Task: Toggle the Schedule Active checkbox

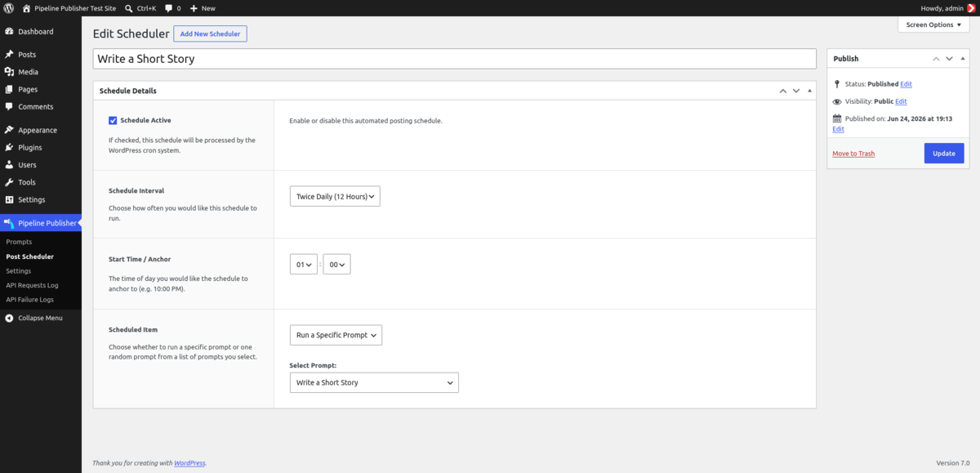Action: (x=113, y=120)
